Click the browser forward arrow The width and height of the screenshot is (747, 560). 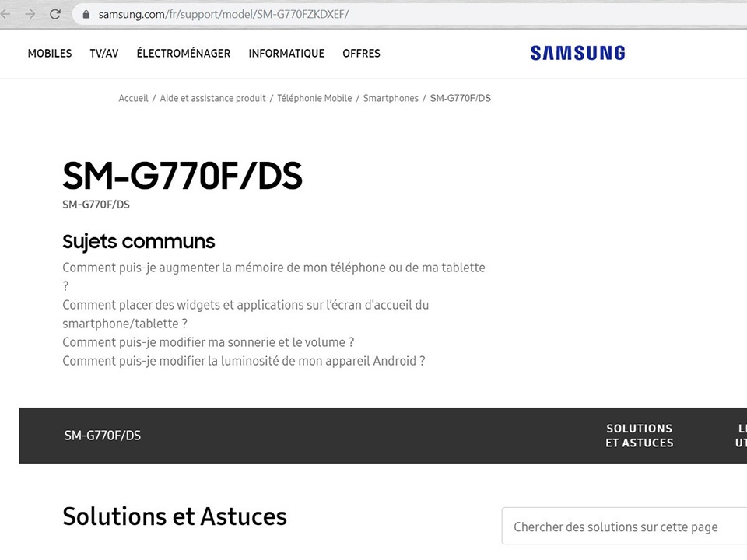click(30, 14)
